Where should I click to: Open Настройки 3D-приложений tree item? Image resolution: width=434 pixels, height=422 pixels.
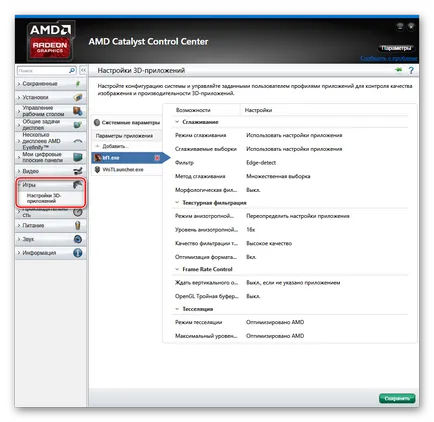coord(44,198)
